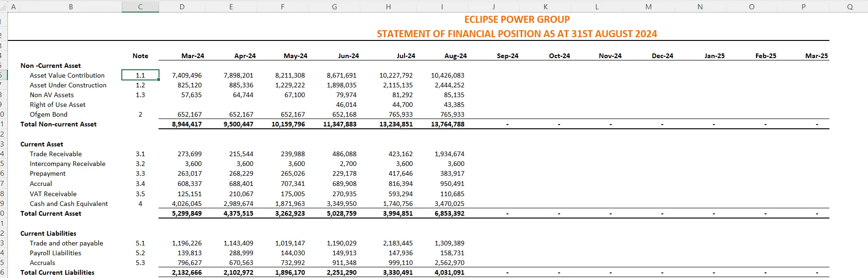Click the STATEMENT OF FINANCIAL POSITION heading
The height and width of the screenshot is (278, 868).
pyautogui.click(x=517, y=34)
